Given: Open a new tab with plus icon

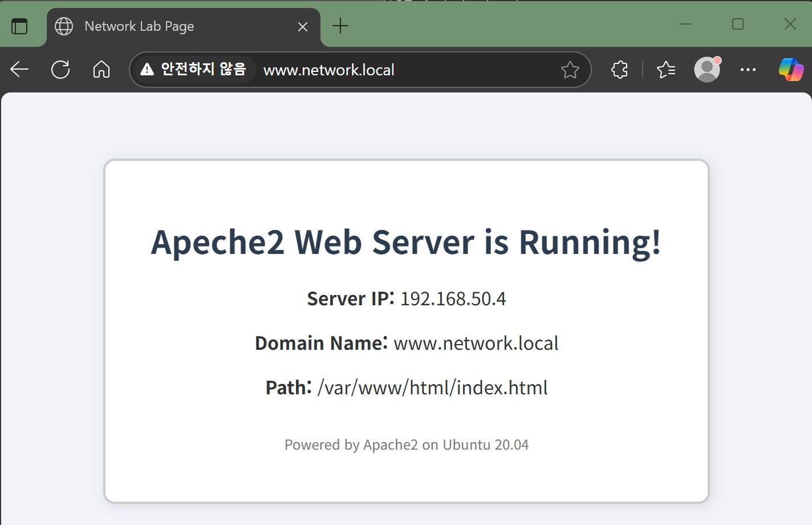Looking at the screenshot, I should tap(340, 26).
